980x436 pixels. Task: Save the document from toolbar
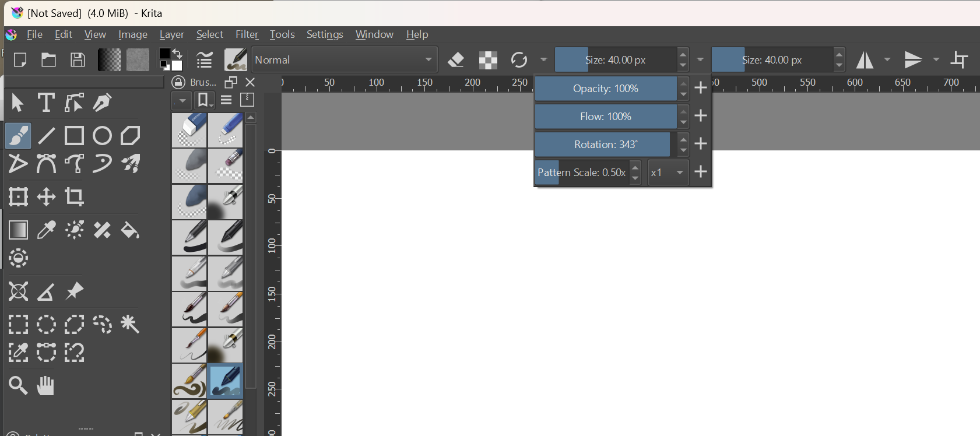(x=78, y=60)
